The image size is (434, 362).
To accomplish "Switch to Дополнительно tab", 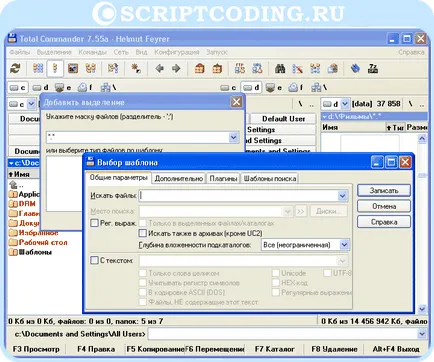I will point(179,179).
